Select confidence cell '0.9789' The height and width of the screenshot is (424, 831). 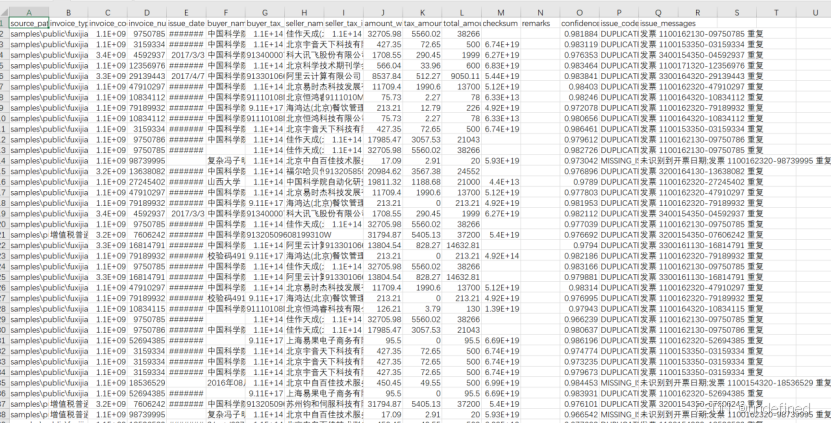pos(579,182)
